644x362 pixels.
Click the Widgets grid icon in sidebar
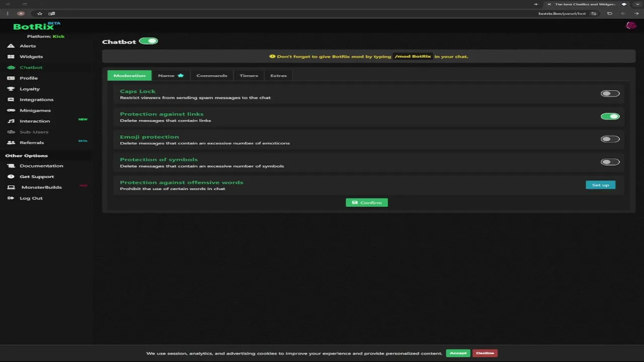(11, 57)
